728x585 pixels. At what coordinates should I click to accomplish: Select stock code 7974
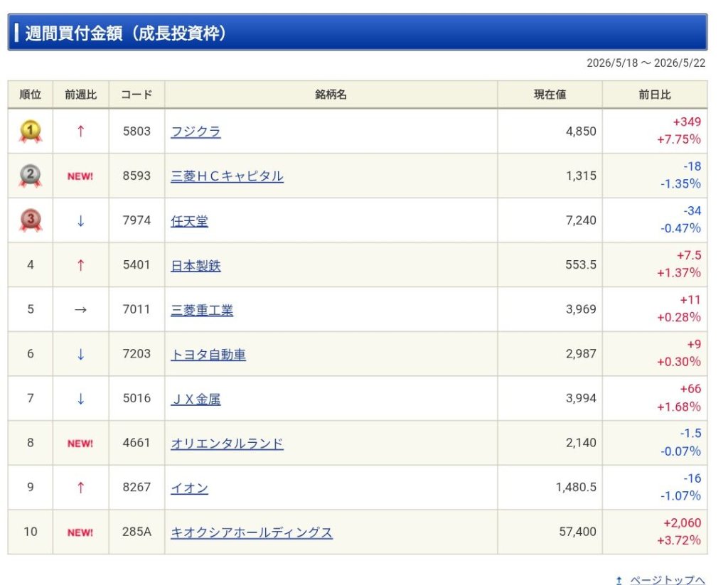pos(136,220)
